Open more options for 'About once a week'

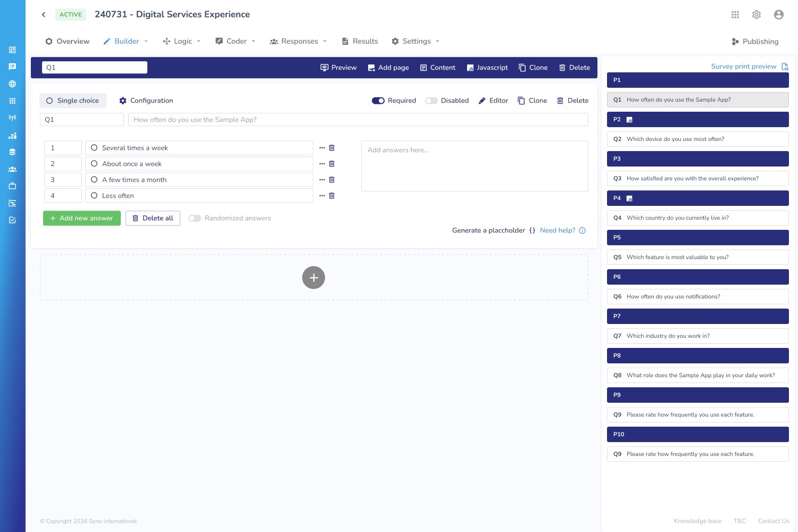click(x=322, y=164)
